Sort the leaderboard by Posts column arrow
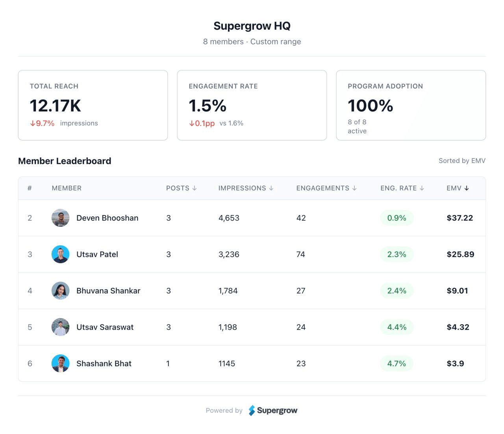Viewport: 504px width, 434px height. [x=194, y=188]
